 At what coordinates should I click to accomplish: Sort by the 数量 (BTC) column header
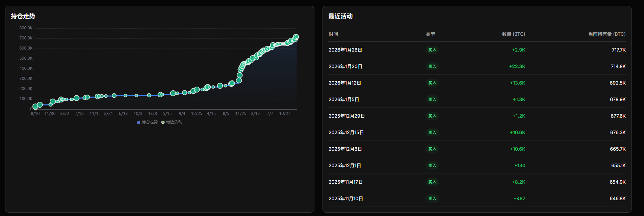pos(513,34)
